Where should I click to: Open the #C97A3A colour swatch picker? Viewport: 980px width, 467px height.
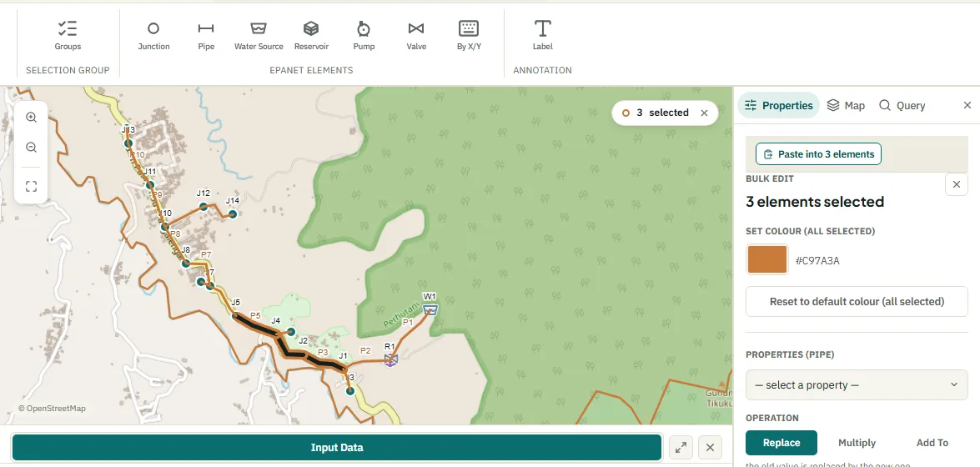(766, 259)
